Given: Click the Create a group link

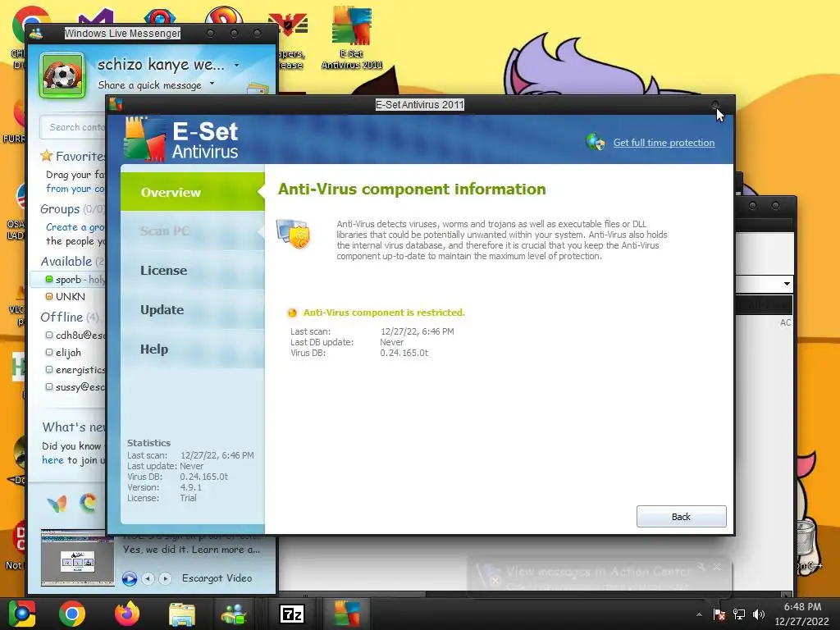Looking at the screenshot, I should [x=74, y=227].
